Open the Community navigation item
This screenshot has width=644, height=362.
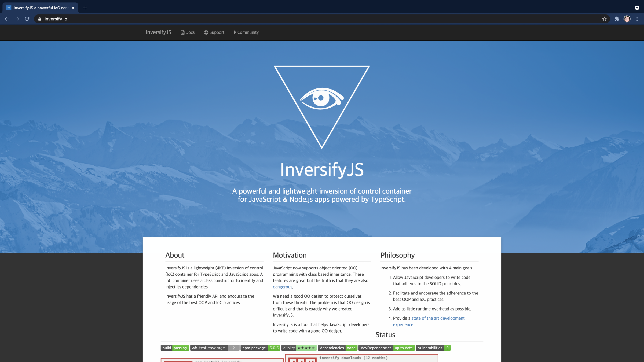(x=246, y=32)
